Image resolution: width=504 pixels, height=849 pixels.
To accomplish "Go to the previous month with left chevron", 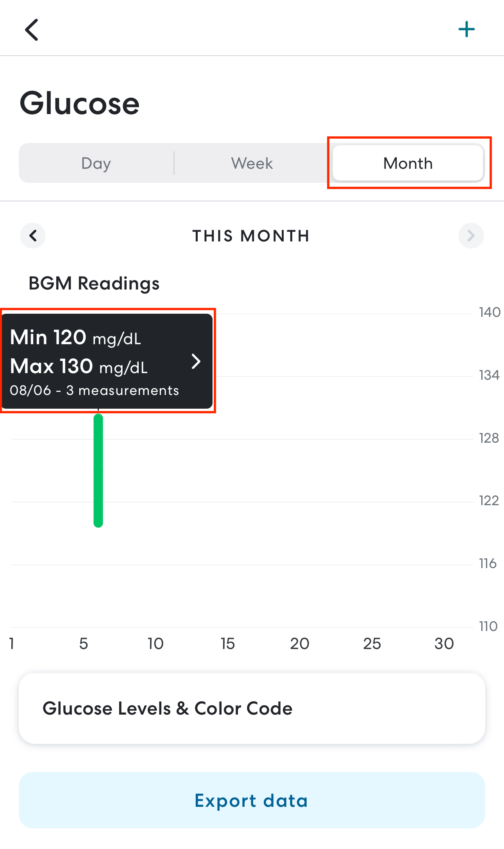I will point(33,236).
